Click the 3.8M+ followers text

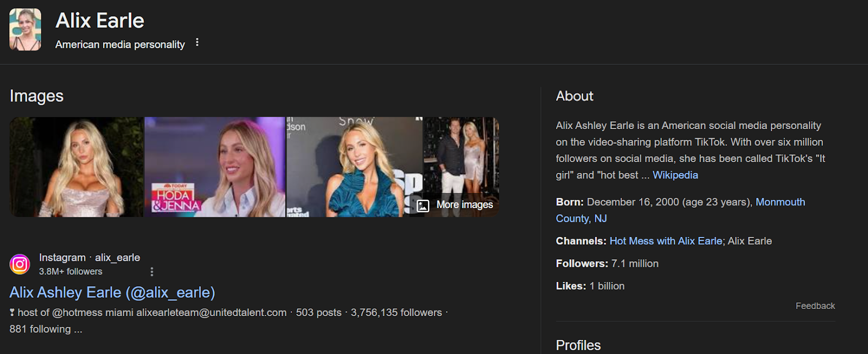[x=71, y=272]
